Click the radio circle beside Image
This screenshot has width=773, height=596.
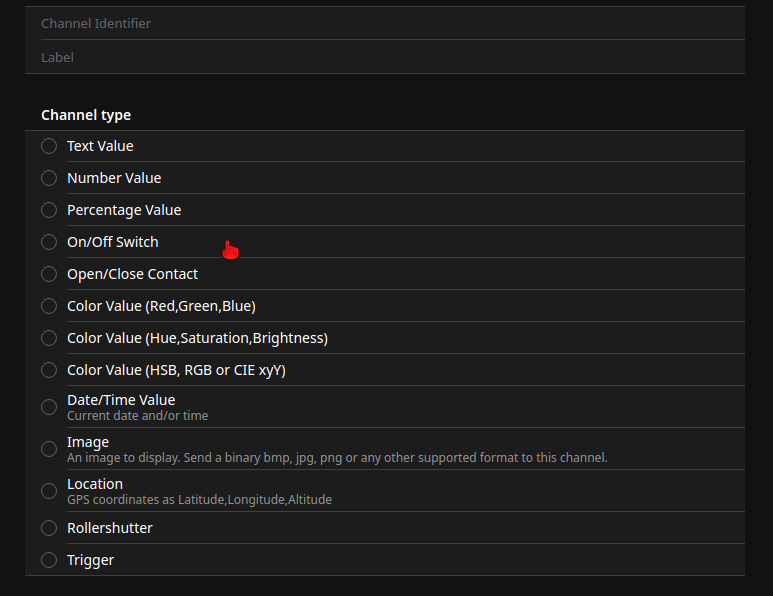point(49,449)
